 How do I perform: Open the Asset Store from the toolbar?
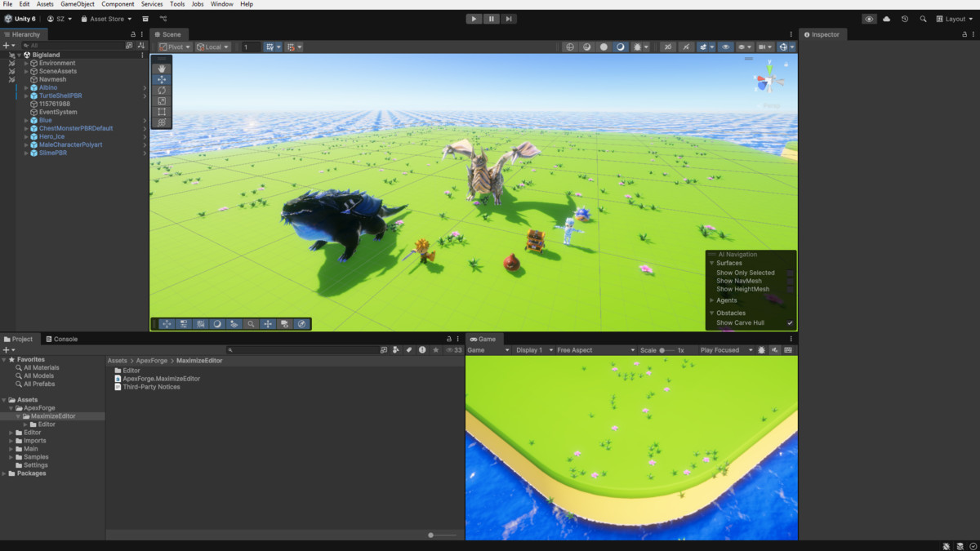(106, 19)
